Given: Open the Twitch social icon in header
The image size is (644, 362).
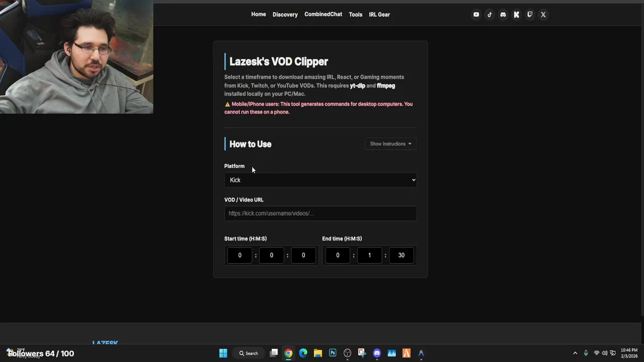Looking at the screenshot, I should [530, 15].
